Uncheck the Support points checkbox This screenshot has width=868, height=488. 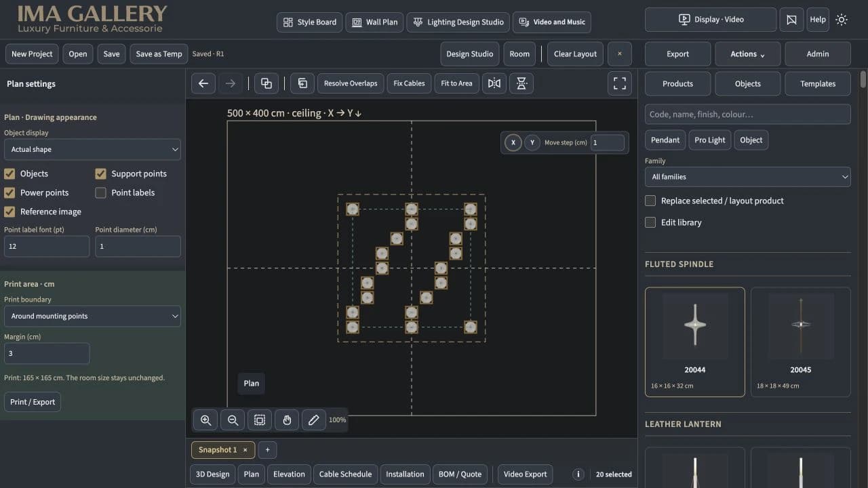point(100,174)
